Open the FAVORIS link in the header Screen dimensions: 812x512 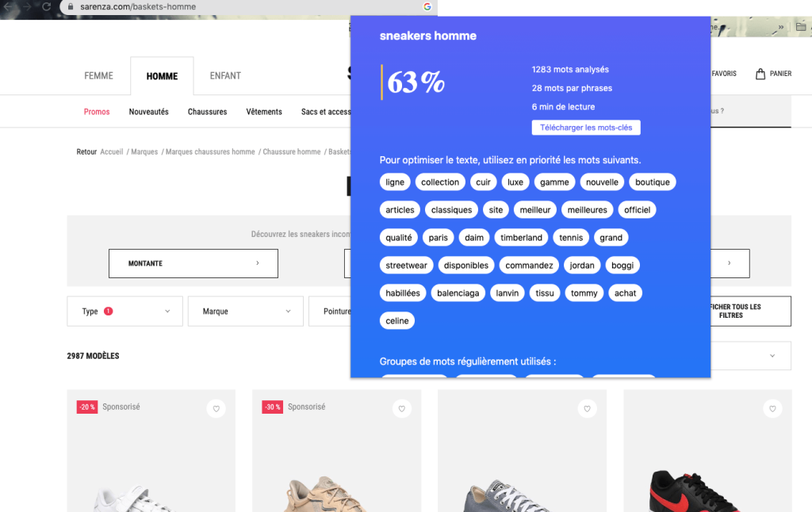point(723,74)
